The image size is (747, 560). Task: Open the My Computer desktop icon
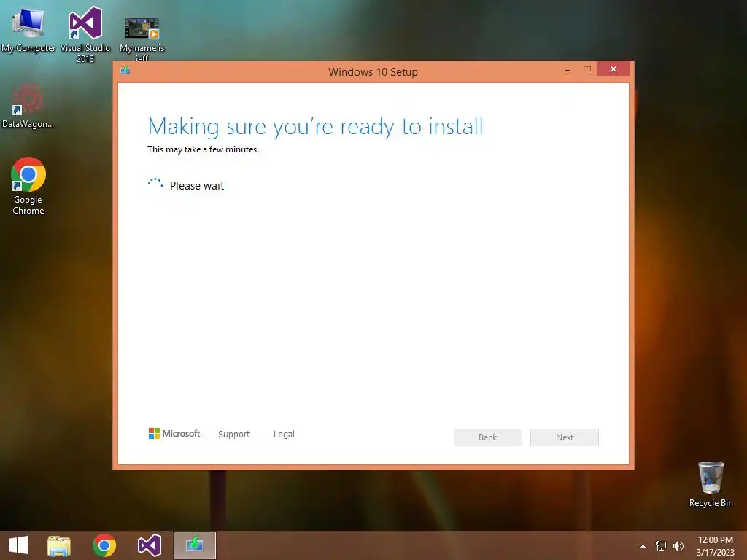tap(28, 28)
